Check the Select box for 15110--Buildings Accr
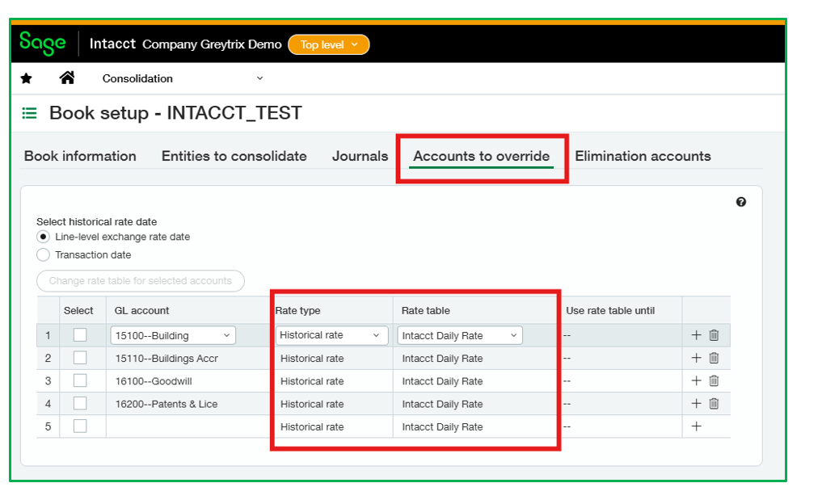Image resolution: width=822 pixels, height=504 pixels. (80, 358)
